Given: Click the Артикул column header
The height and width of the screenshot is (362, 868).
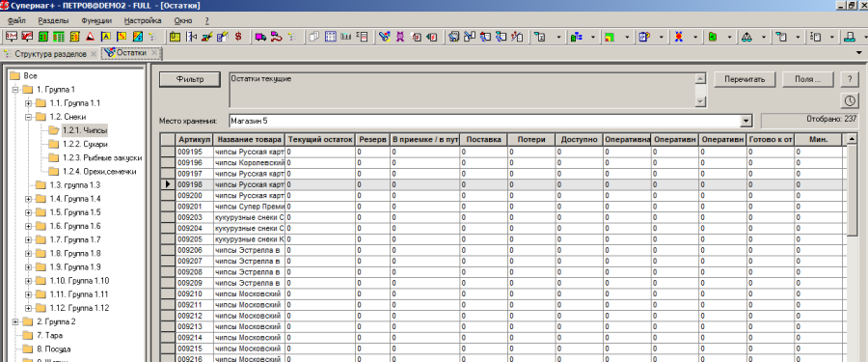Looking at the screenshot, I should tap(194, 140).
